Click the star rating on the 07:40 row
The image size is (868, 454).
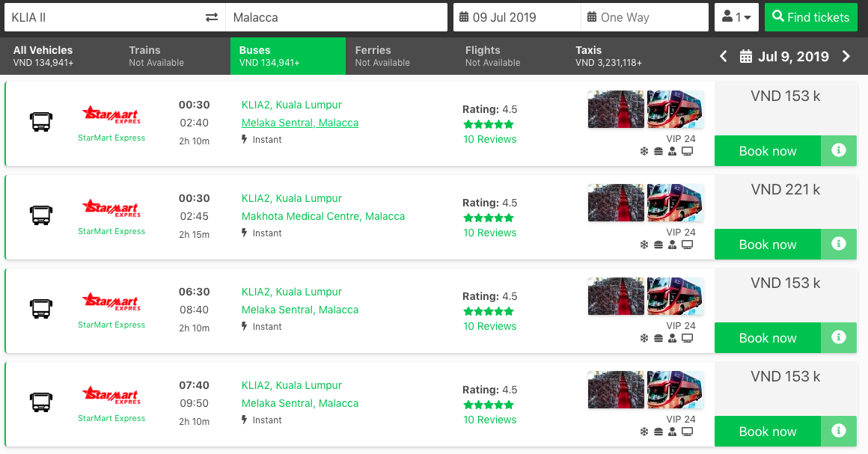489,405
